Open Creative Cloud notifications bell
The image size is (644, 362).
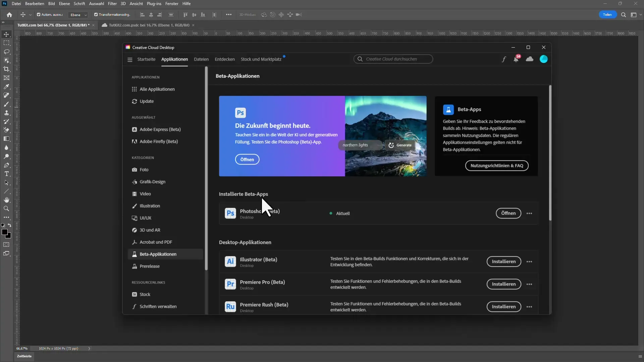tap(516, 59)
